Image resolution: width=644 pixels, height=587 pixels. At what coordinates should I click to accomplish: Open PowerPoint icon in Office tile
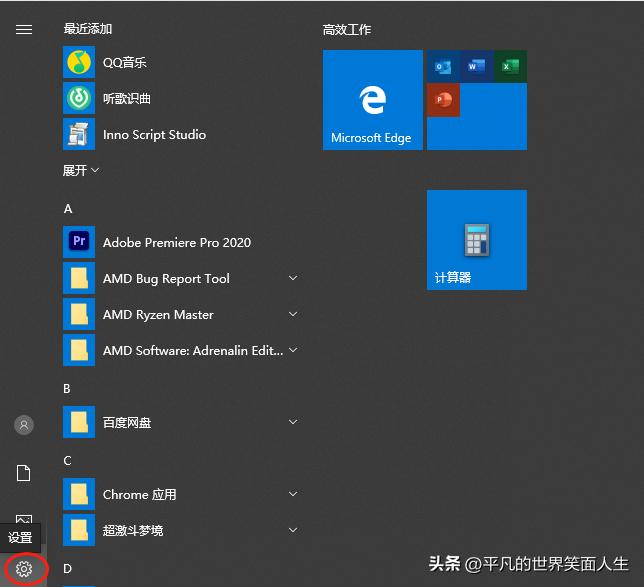tap(443, 100)
